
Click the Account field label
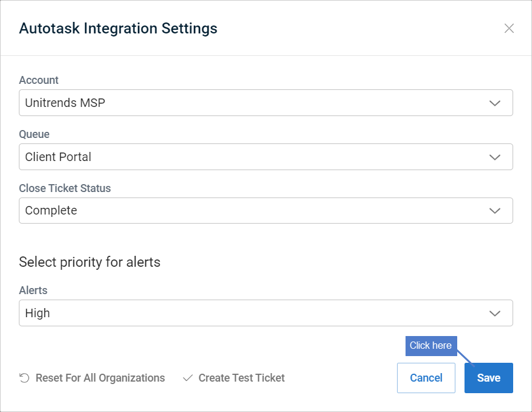(39, 80)
